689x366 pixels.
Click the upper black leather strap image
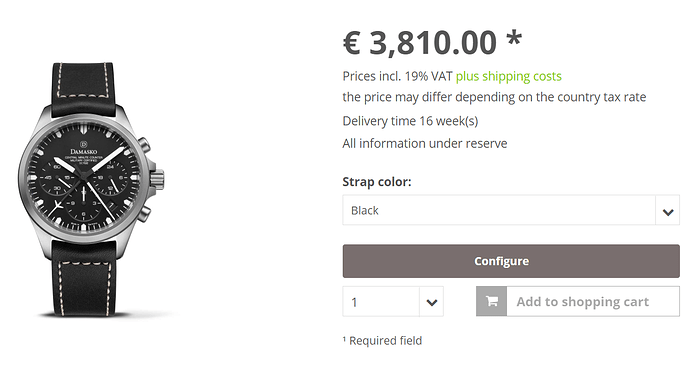click(83, 90)
